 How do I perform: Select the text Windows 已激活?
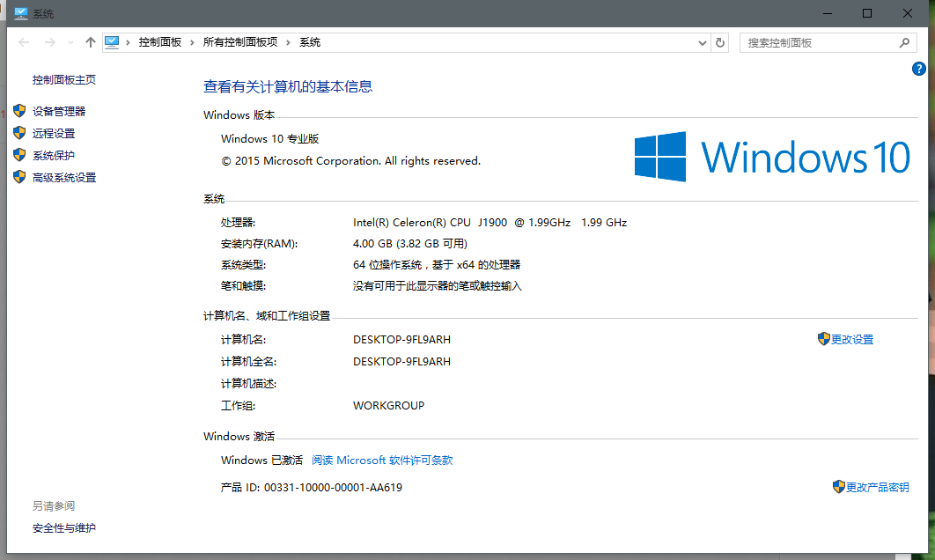point(261,461)
